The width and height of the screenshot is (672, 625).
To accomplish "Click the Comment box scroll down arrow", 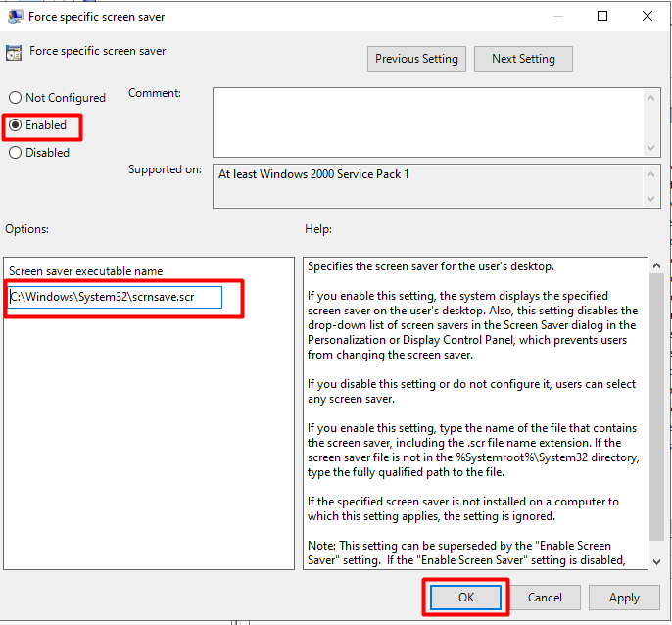I will 651,146.
